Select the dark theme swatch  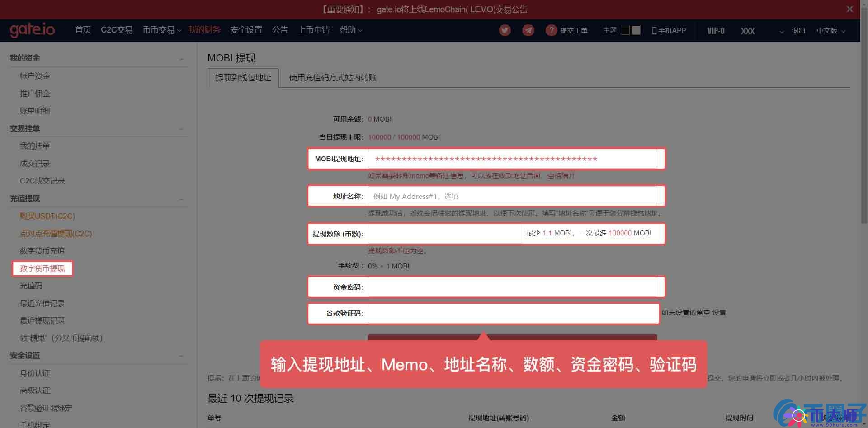(625, 30)
